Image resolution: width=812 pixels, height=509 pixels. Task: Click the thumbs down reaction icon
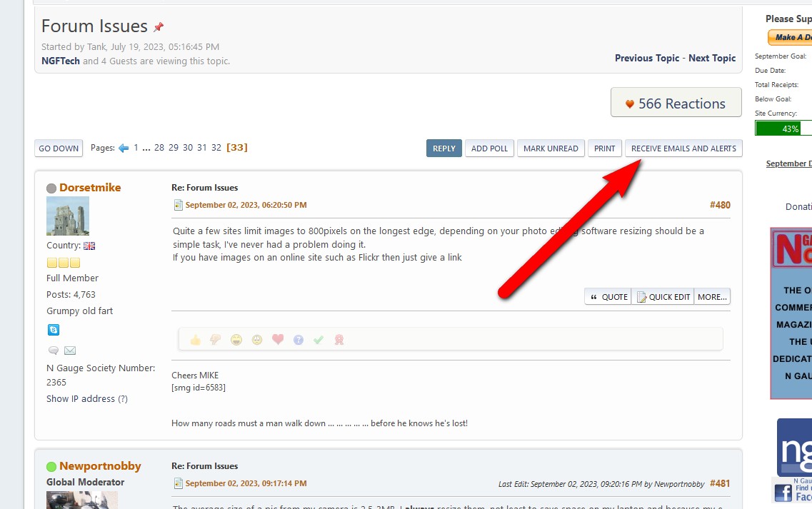[x=215, y=340]
